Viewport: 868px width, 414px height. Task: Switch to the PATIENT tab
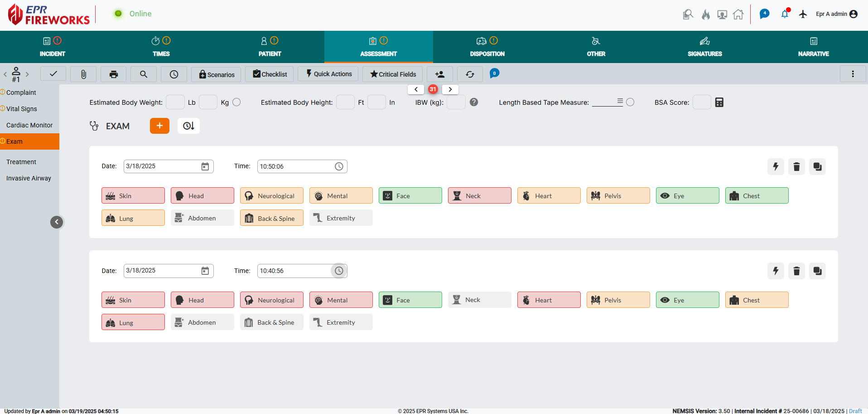pyautogui.click(x=270, y=47)
